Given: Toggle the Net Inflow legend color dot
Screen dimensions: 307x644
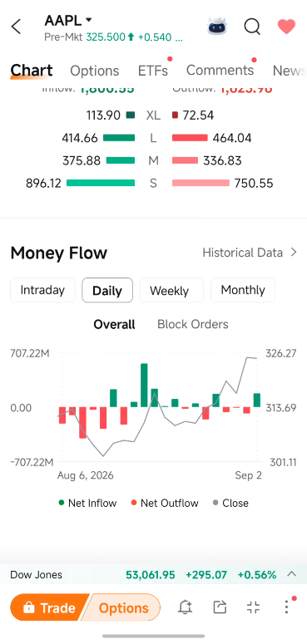Looking at the screenshot, I should (x=62, y=503).
